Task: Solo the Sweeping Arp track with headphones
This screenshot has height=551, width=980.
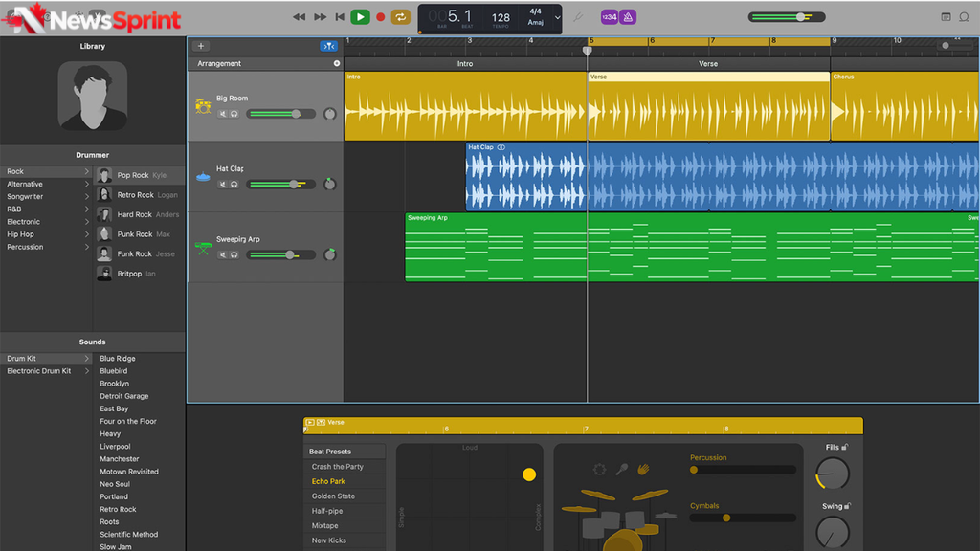Action: point(234,254)
